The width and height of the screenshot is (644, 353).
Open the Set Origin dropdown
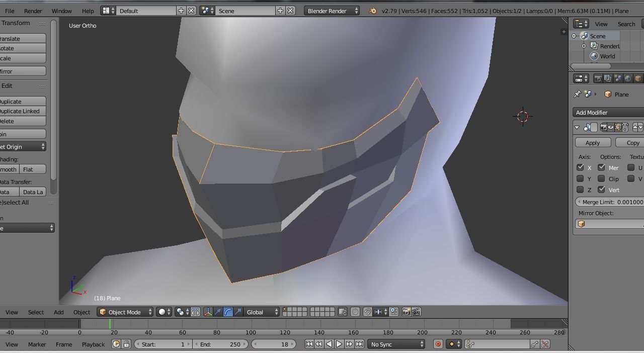coord(23,146)
